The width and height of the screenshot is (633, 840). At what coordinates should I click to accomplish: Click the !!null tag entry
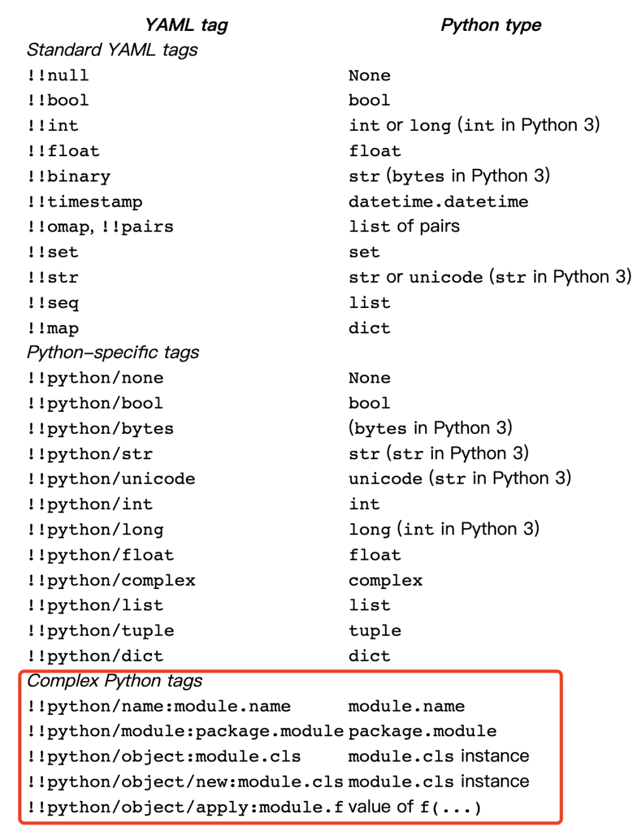[58, 75]
